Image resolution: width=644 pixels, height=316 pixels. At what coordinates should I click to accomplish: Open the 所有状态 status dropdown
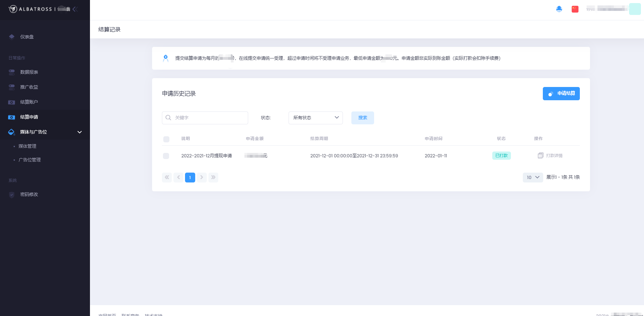click(x=315, y=118)
